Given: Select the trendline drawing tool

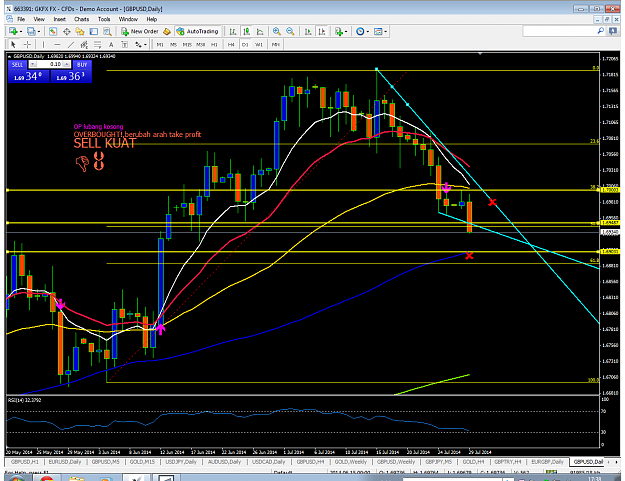Looking at the screenshot, I should [x=71, y=45].
